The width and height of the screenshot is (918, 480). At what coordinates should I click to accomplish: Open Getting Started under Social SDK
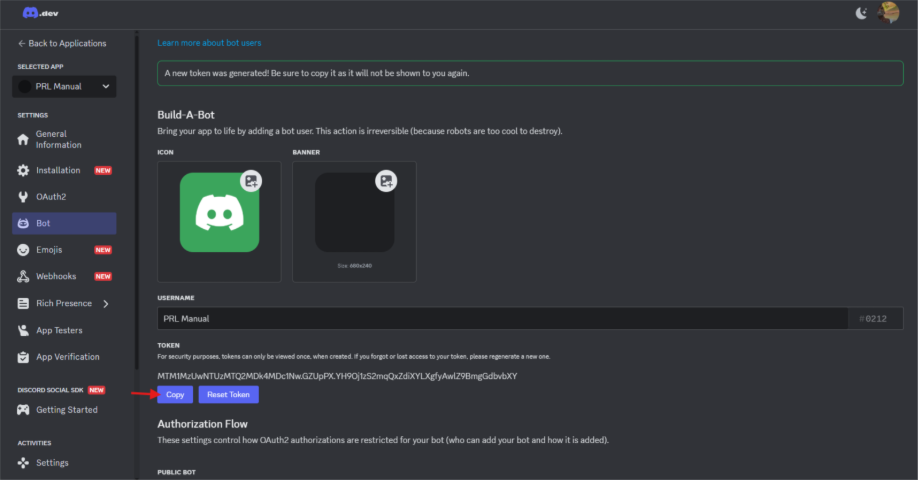click(67, 410)
